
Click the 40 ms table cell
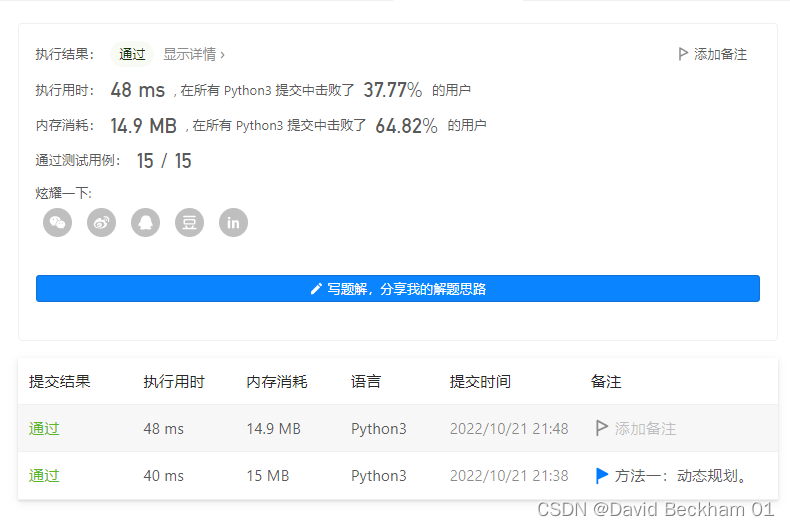pyautogui.click(x=164, y=476)
